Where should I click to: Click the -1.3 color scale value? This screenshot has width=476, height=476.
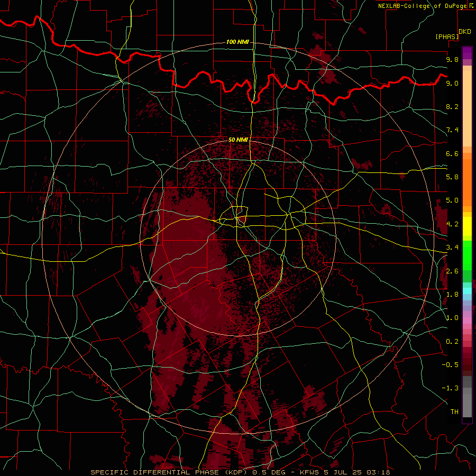450,388
